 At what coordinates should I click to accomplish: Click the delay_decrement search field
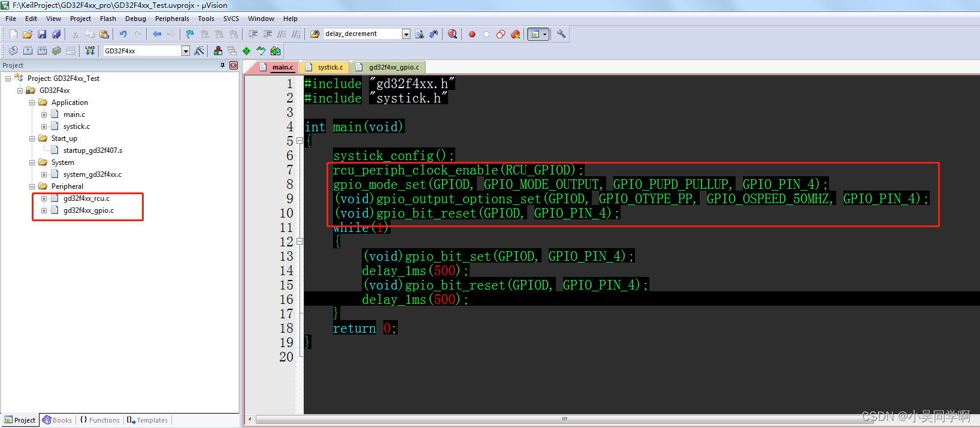tap(362, 34)
